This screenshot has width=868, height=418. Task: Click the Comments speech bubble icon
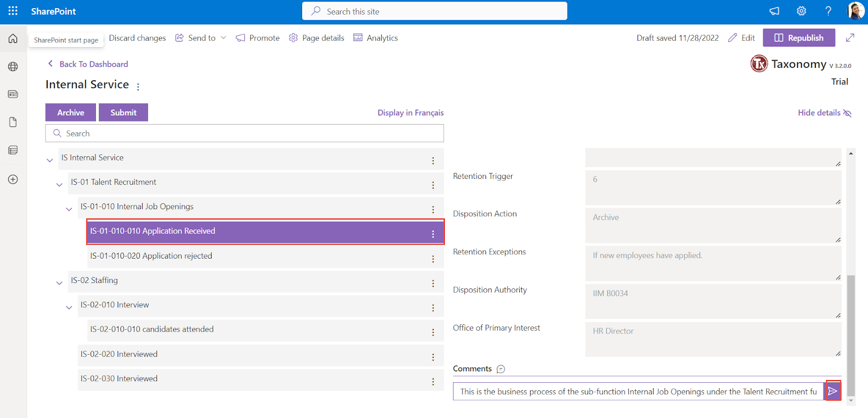tap(501, 369)
